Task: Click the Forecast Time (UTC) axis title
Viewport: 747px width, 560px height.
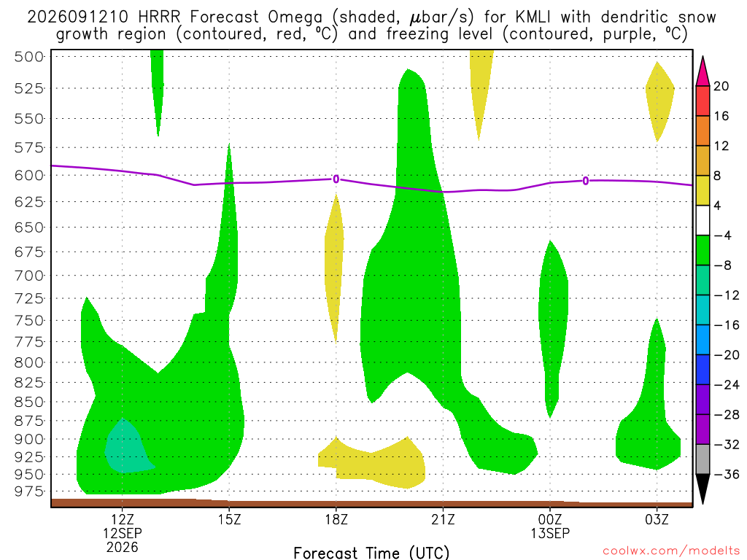Action: (x=371, y=553)
